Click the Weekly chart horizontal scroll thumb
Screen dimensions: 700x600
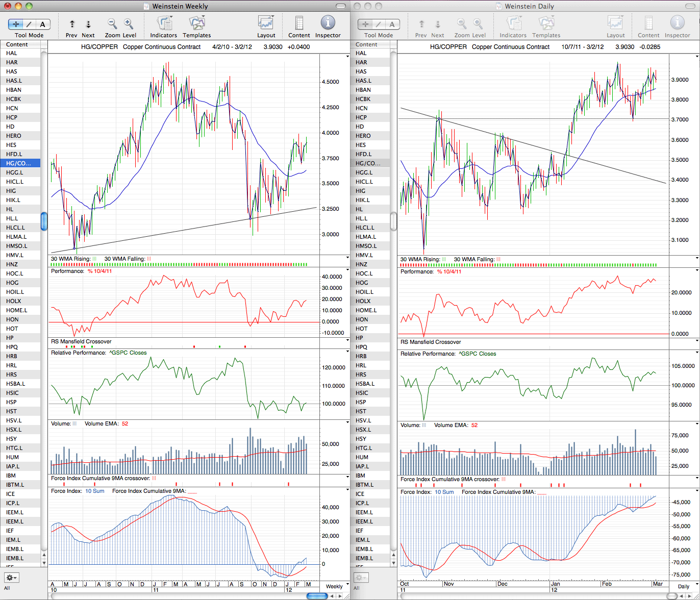click(316, 596)
